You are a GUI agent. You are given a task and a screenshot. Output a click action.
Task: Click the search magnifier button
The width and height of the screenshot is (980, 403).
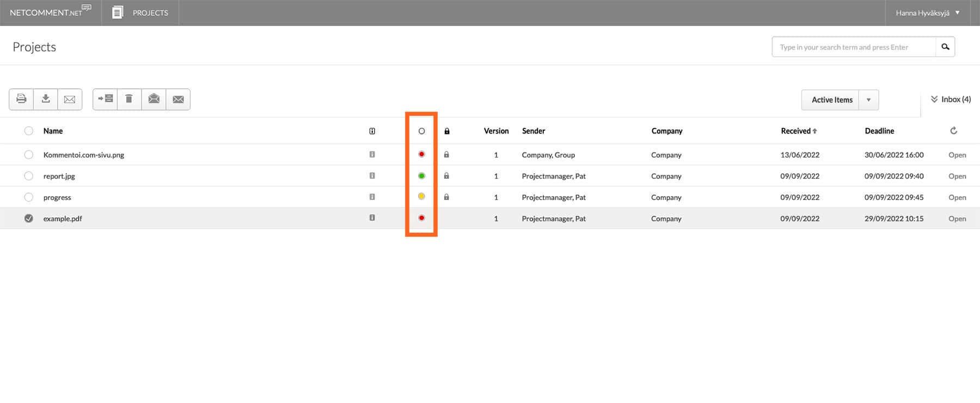click(945, 47)
